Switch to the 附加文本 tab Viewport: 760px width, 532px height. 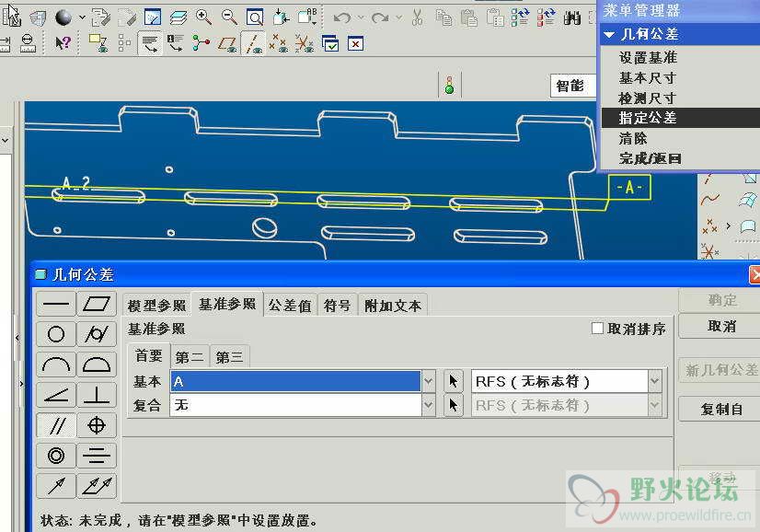point(393,306)
